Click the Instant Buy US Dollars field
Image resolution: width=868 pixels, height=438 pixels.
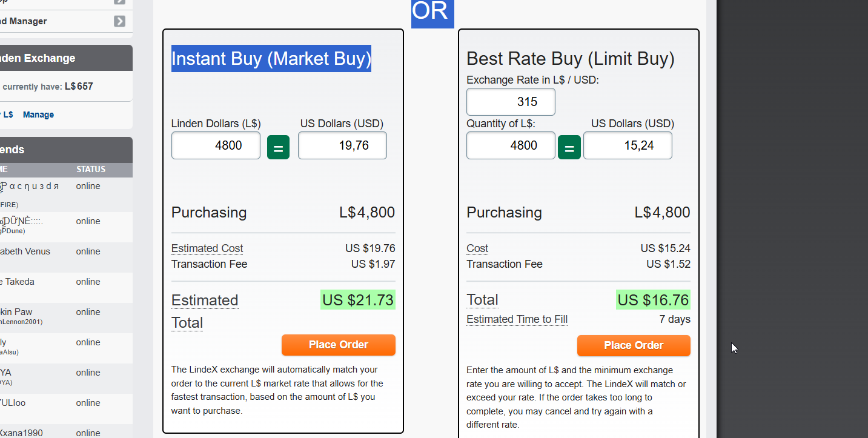coord(342,145)
